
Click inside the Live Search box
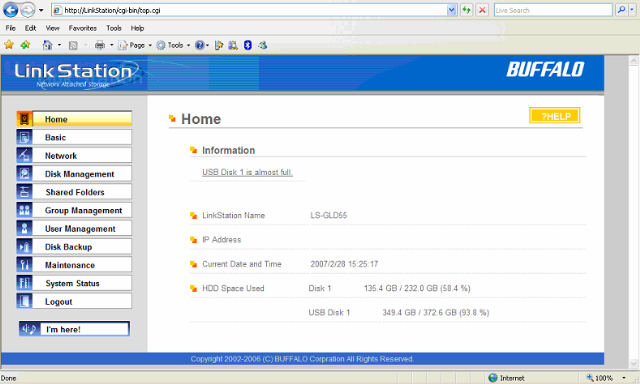(x=553, y=10)
